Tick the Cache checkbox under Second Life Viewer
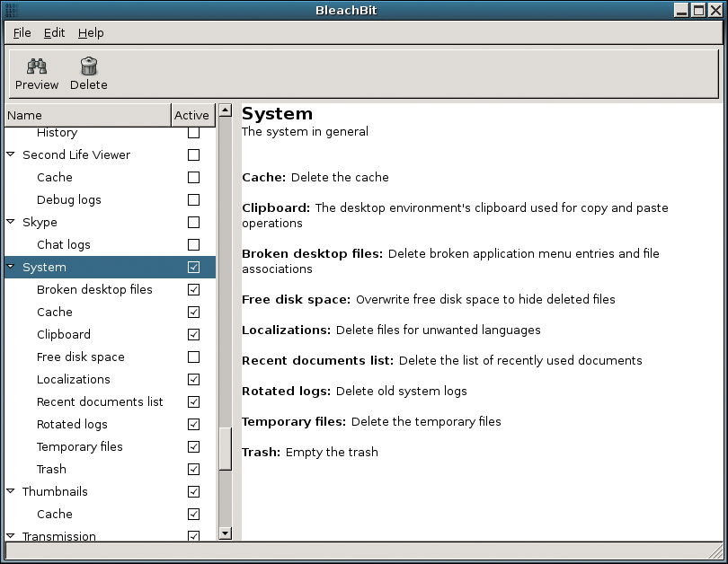The image size is (728, 564). (x=193, y=177)
